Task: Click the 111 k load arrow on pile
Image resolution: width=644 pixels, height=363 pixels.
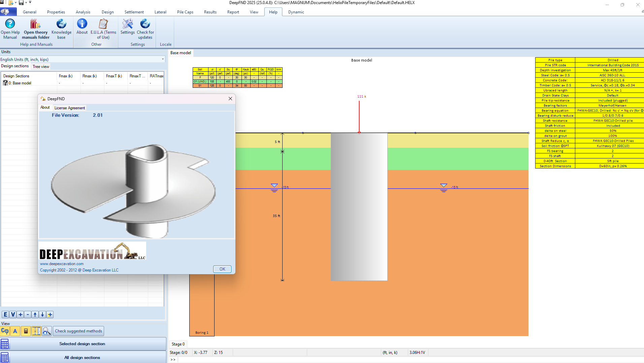Action: click(x=359, y=116)
